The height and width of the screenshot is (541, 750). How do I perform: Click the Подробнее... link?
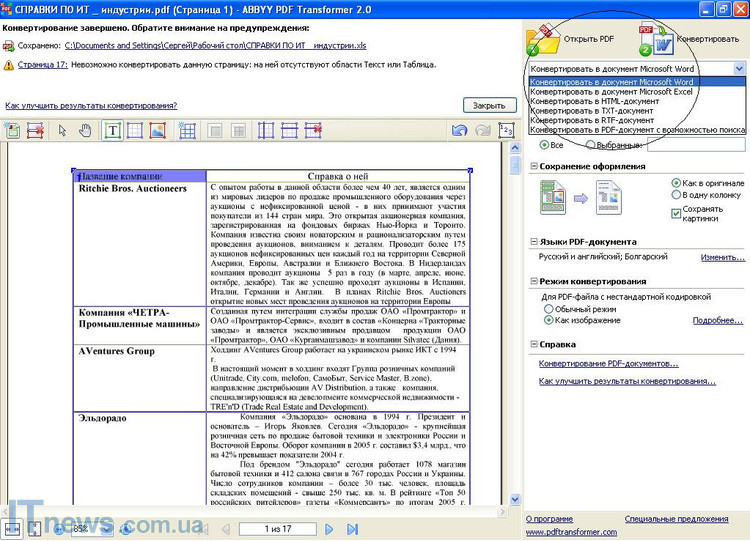717,320
